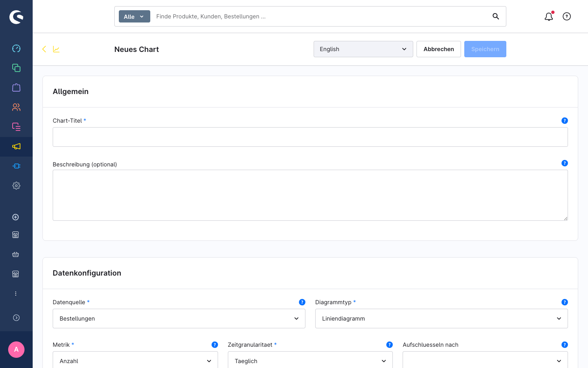Expand the English language dropdown
The image size is (588, 368).
[363, 49]
